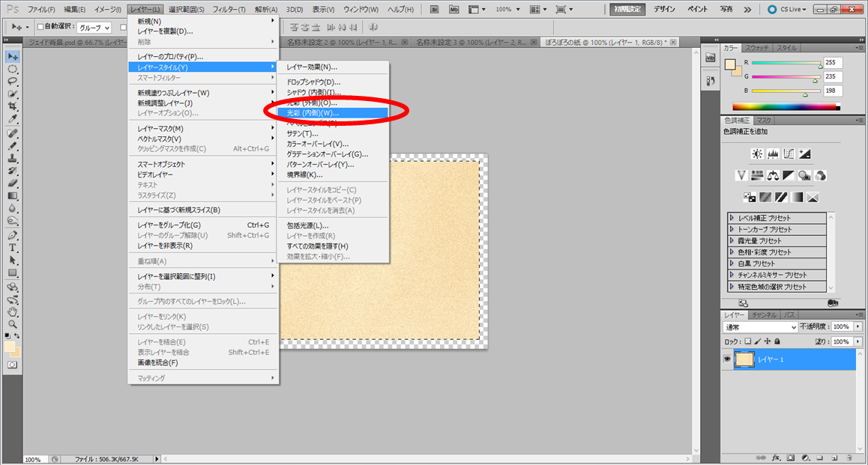868x465 pixels.
Task: Add a Brightness/Contrast adjustment
Action: pos(757,154)
